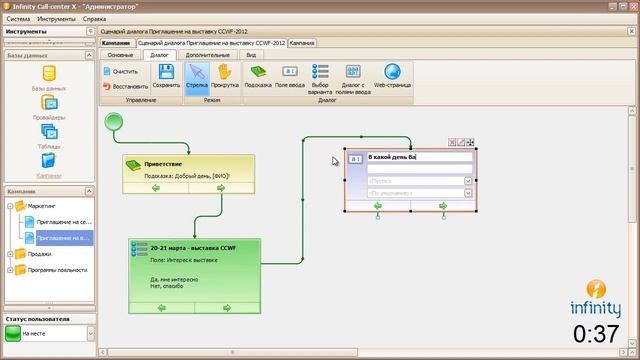This screenshot has height=360, width=640.
Task: Click the green На месте status indicator
Action: (13, 333)
